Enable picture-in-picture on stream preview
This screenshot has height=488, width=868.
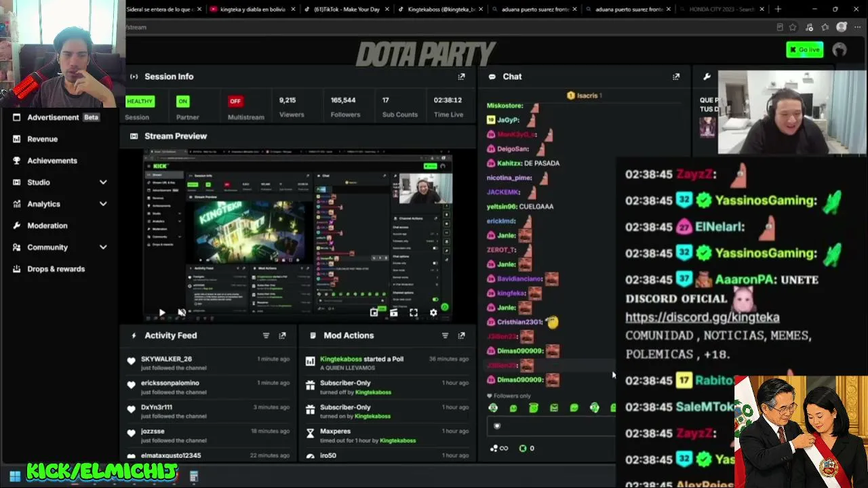coord(374,312)
